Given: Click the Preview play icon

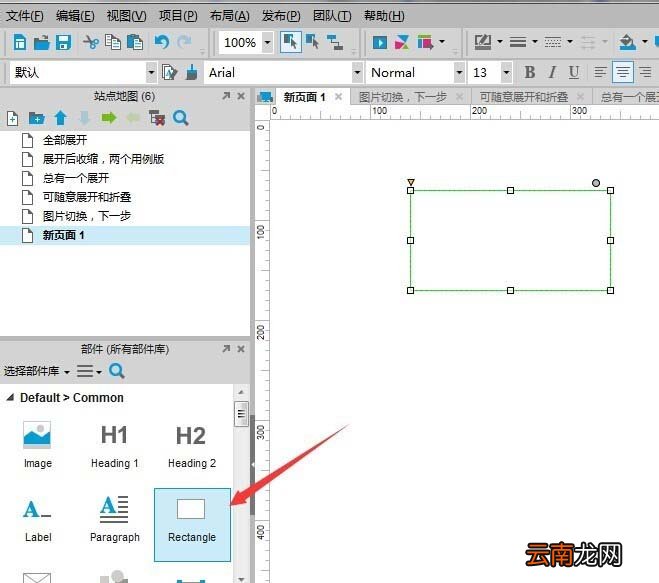Looking at the screenshot, I should click(380, 42).
